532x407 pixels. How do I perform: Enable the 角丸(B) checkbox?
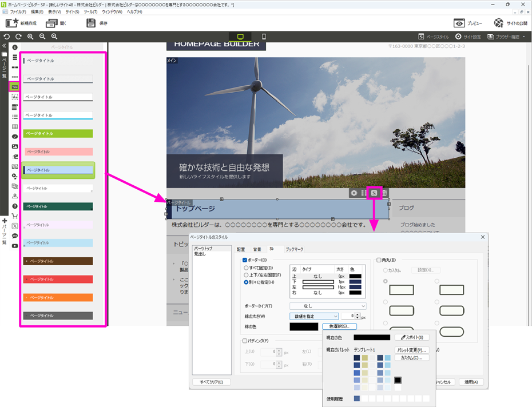(379, 260)
